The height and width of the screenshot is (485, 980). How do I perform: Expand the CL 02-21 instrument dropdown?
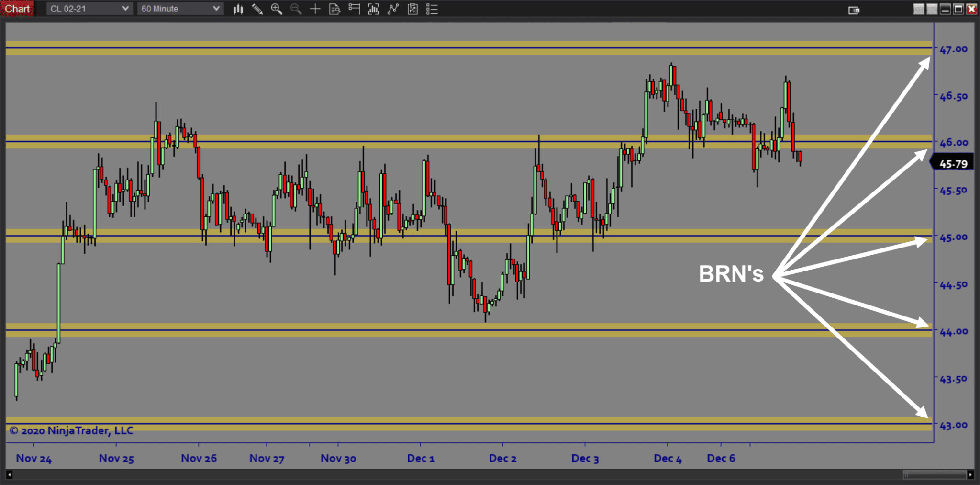pyautogui.click(x=89, y=9)
